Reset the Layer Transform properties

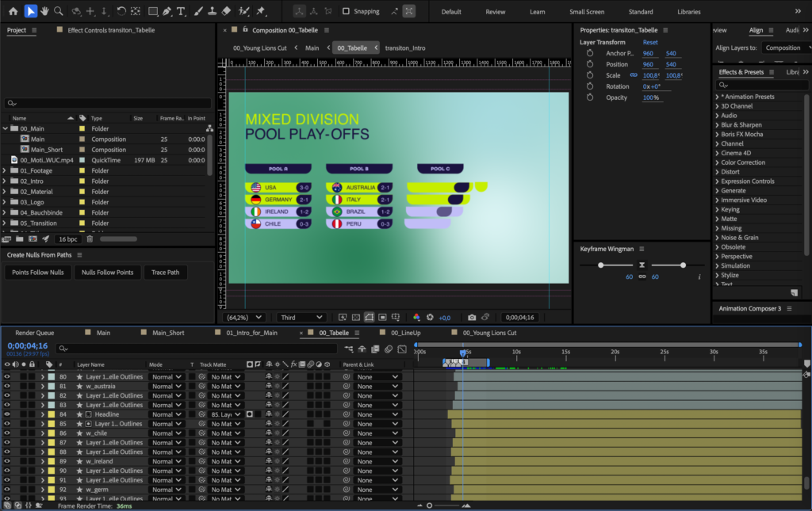point(649,42)
